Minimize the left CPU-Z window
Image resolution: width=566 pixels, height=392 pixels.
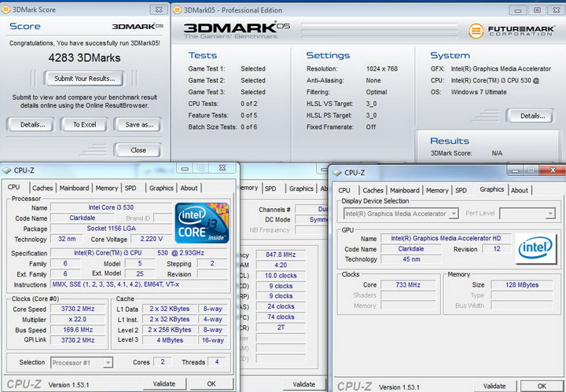tap(185, 168)
